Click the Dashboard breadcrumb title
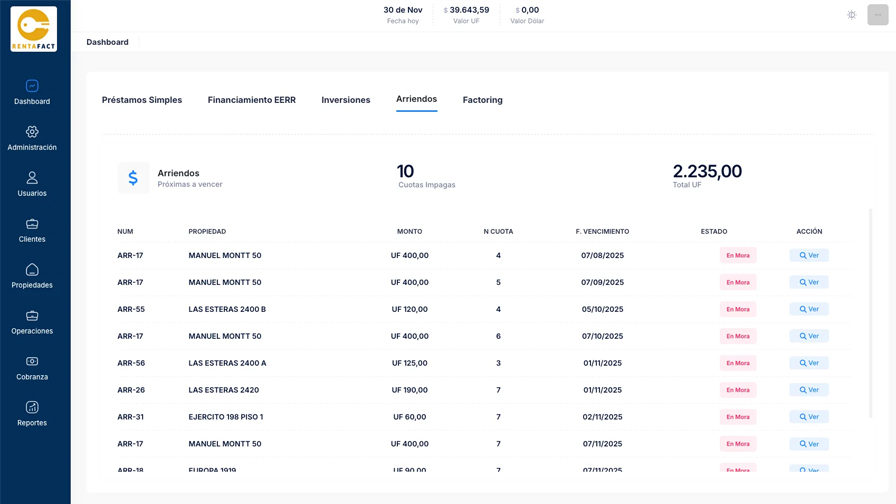The height and width of the screenshot is (504, 896). pos(107,42)
